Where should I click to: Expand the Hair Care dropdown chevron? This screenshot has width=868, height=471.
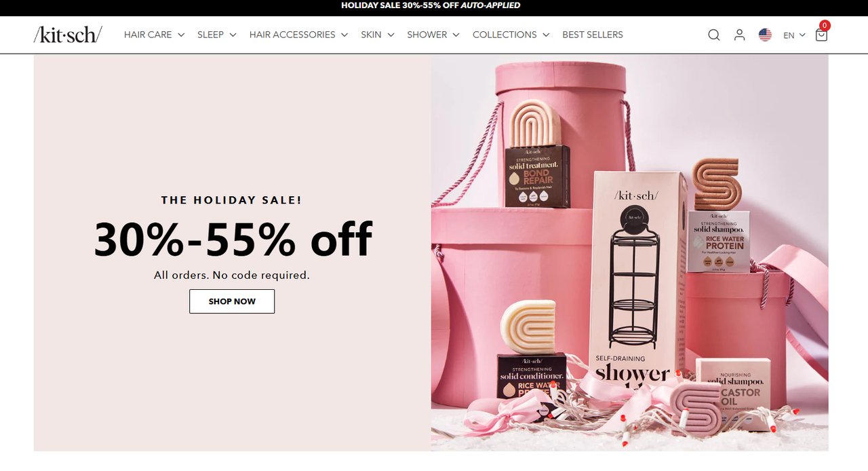click(x=181, y=35)
